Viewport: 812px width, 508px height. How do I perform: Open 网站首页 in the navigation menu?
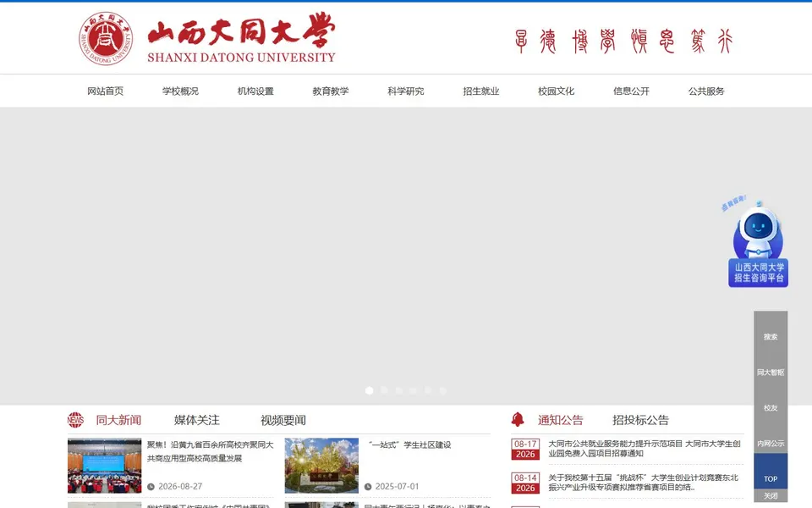105,91
